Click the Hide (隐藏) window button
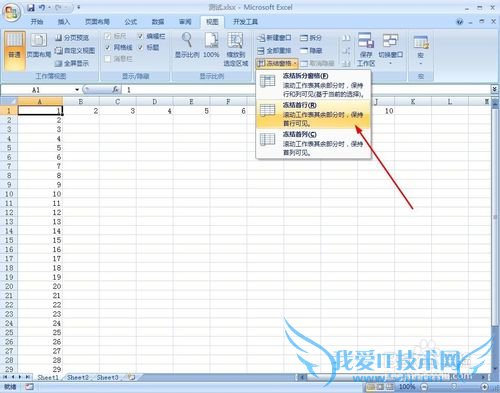Viewport: 500px width, 393px height. point(310,51)
